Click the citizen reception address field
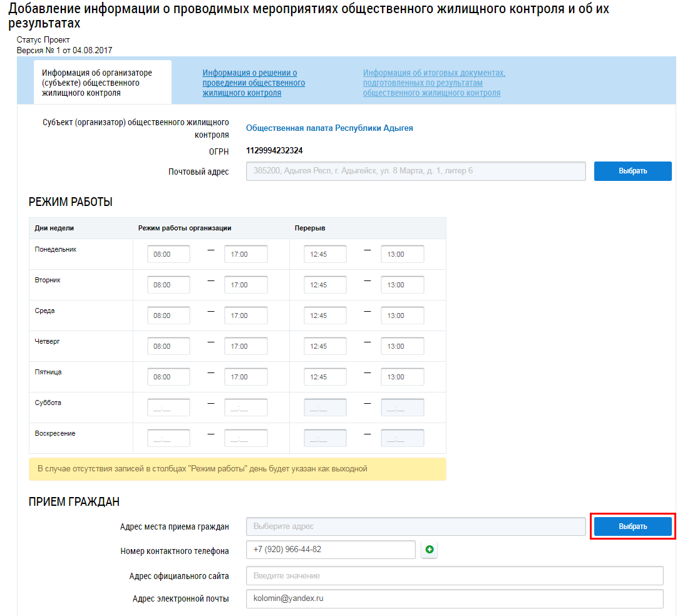 point(416,526)
